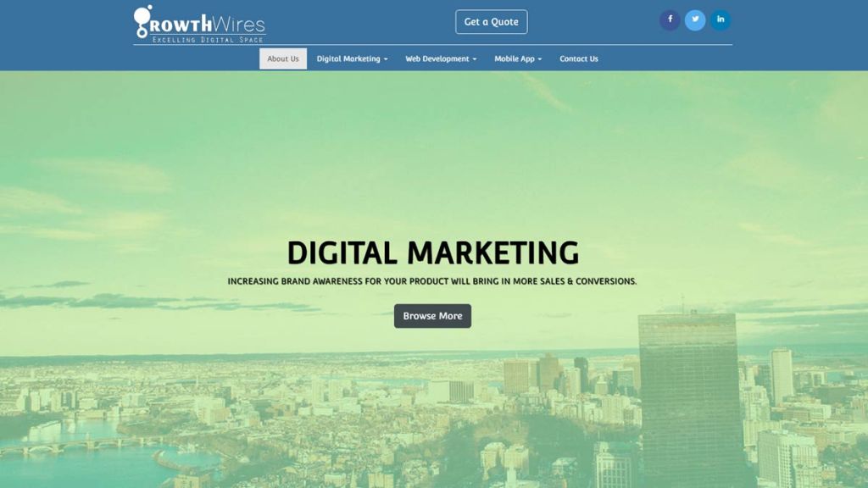Click caret arrow beside Web Development menu
The height and width of the screenshot is (488, 868).
pos(475,59)
